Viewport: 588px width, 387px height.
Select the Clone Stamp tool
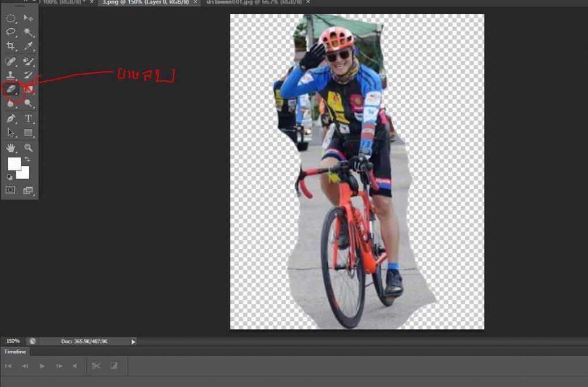11,75
